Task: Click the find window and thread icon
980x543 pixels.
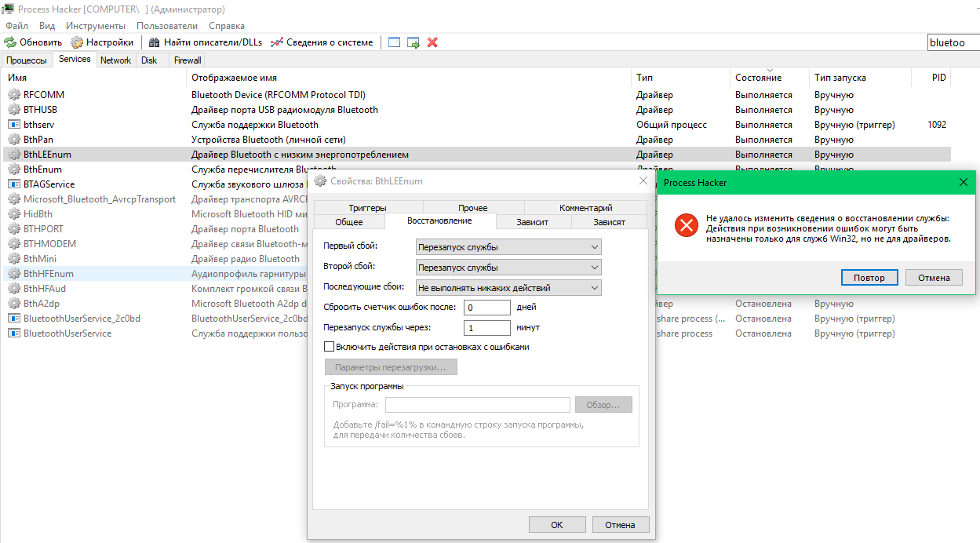Action: coord(413,42)
